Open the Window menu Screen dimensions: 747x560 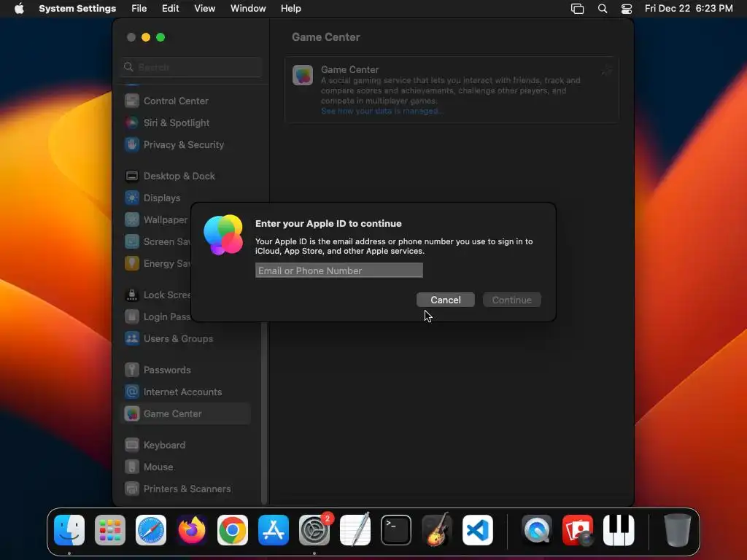tap(248, 9)
